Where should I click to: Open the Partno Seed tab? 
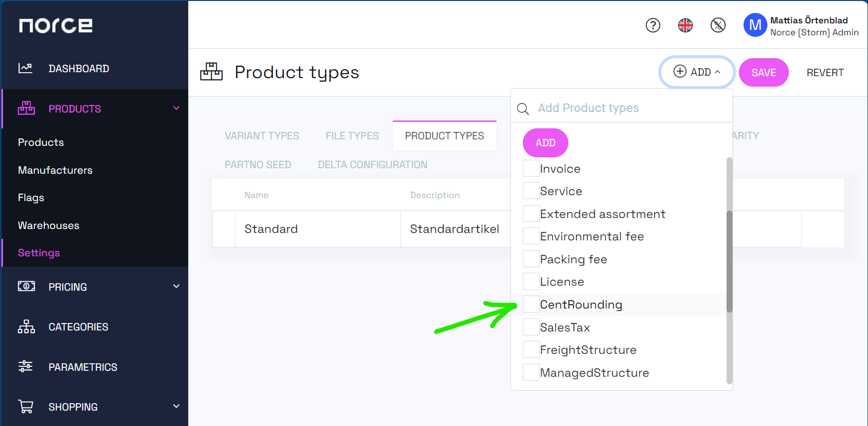(257, 165)
